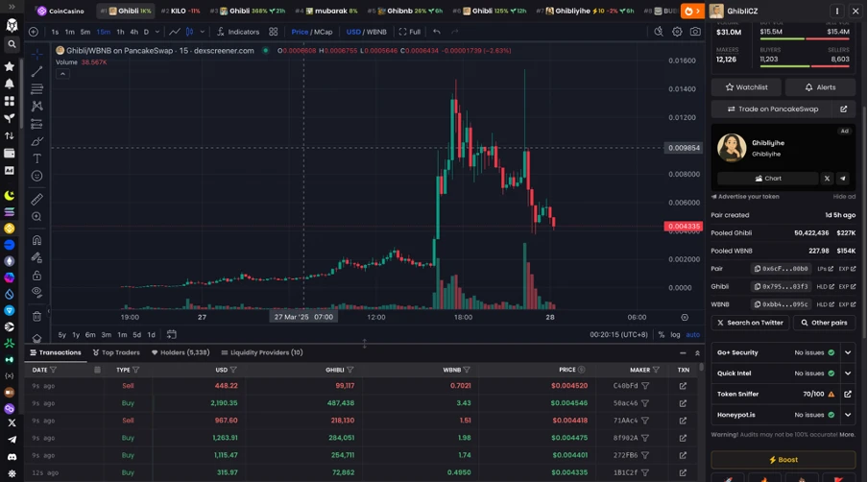Toggle auto scale on the chart

click(x=692, y=334)
